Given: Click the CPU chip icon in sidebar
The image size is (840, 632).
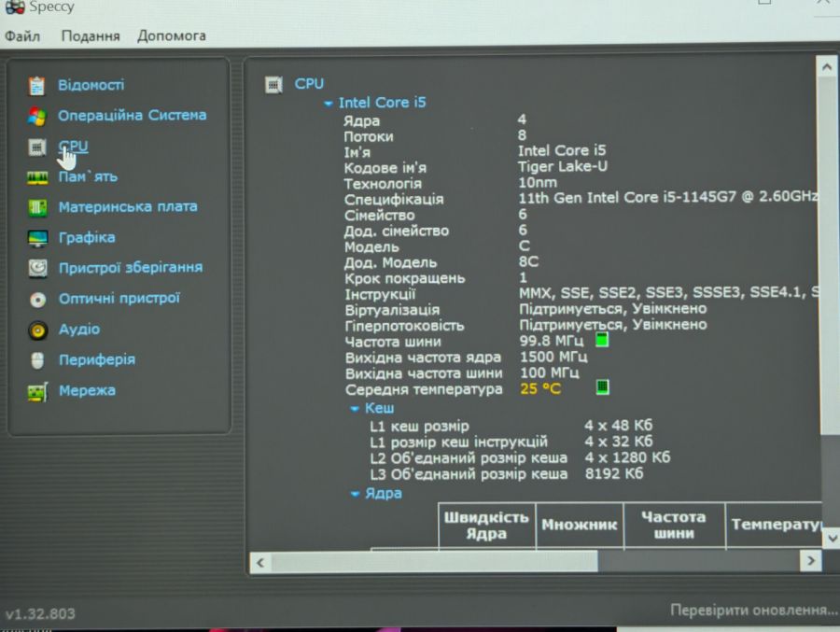Looking at the screenshot, I should 37,147.
